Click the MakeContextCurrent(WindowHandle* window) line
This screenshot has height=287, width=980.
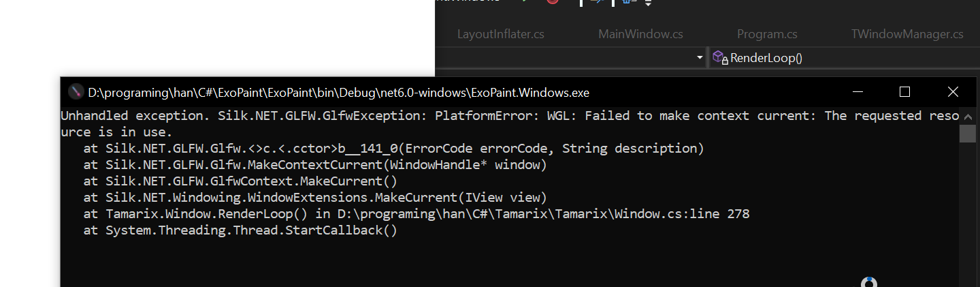[314, 165]
